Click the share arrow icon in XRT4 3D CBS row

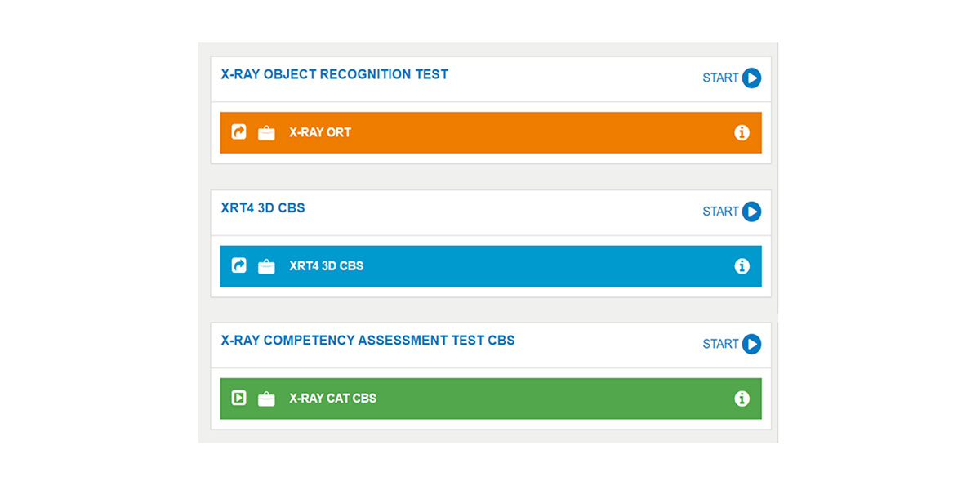pyautogui.click(x=238, y=265)
